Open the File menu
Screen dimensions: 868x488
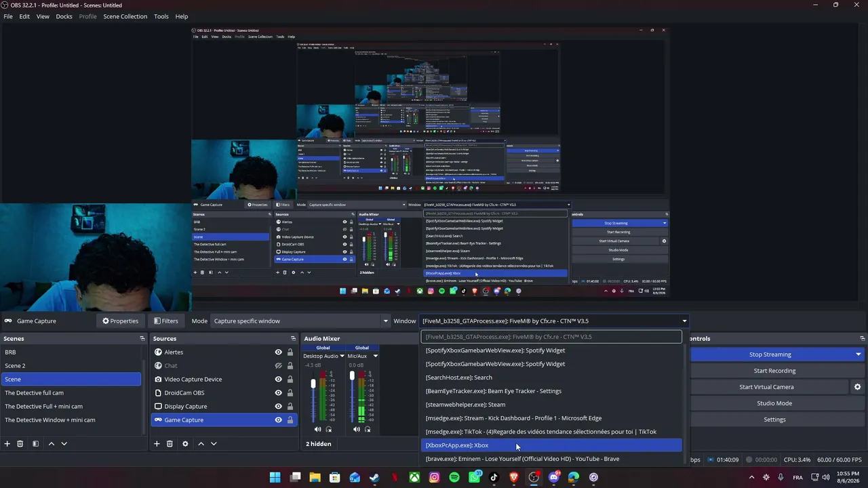pos(8,16)
